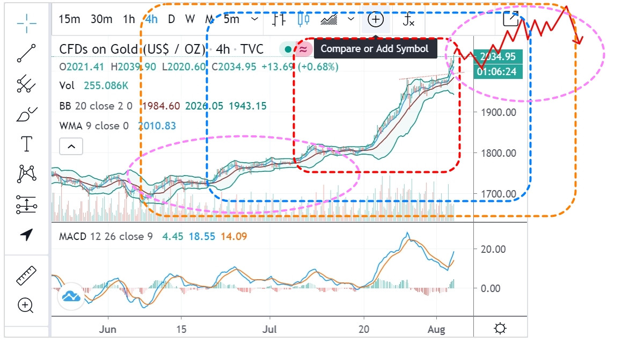Viewport: 644px width, 342px height.
Task: Toggle the candlestick chart style
Action: pos(304,20)
